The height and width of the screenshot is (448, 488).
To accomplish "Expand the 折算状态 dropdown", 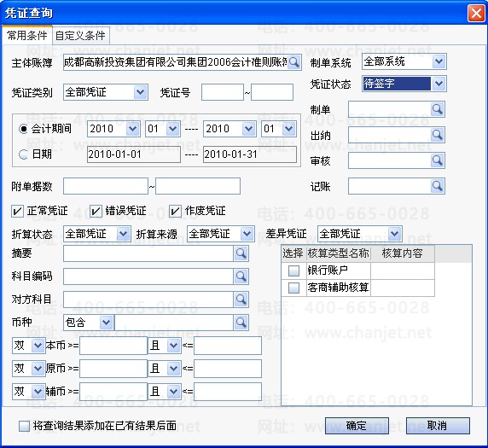I will tap(123, 234).
